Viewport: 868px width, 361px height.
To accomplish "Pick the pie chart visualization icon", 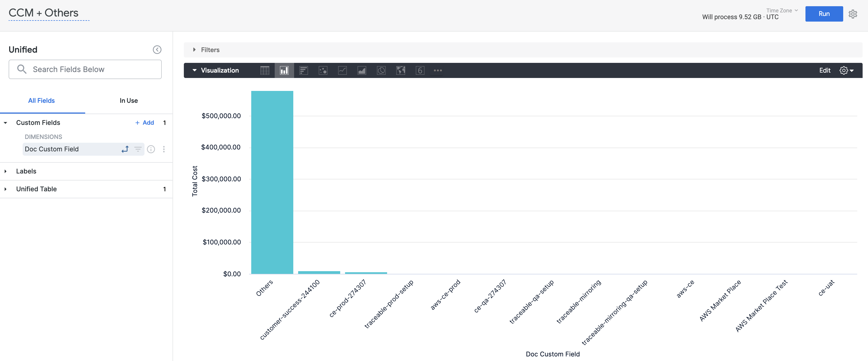I will 381,70.
